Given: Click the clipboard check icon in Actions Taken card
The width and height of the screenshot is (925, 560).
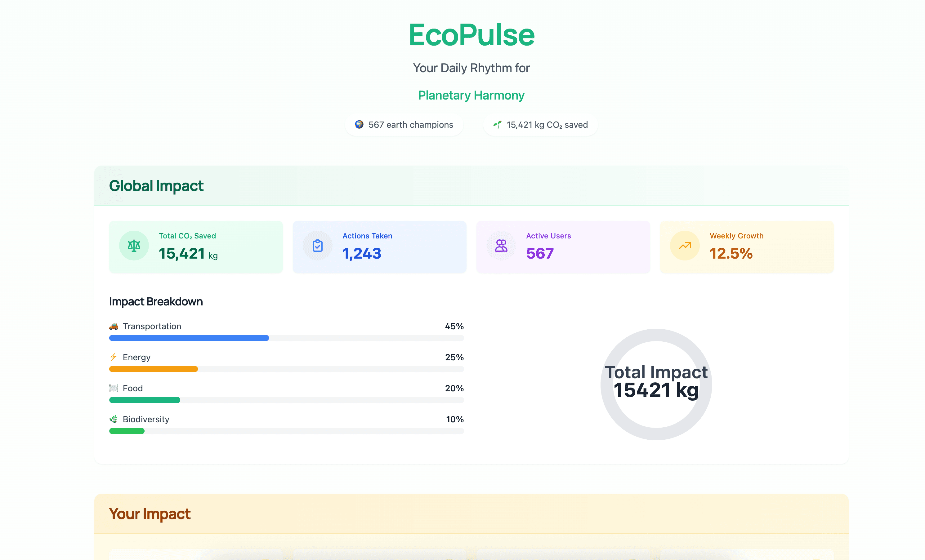Looking at the screenshot, I should [x=318, y=246].
